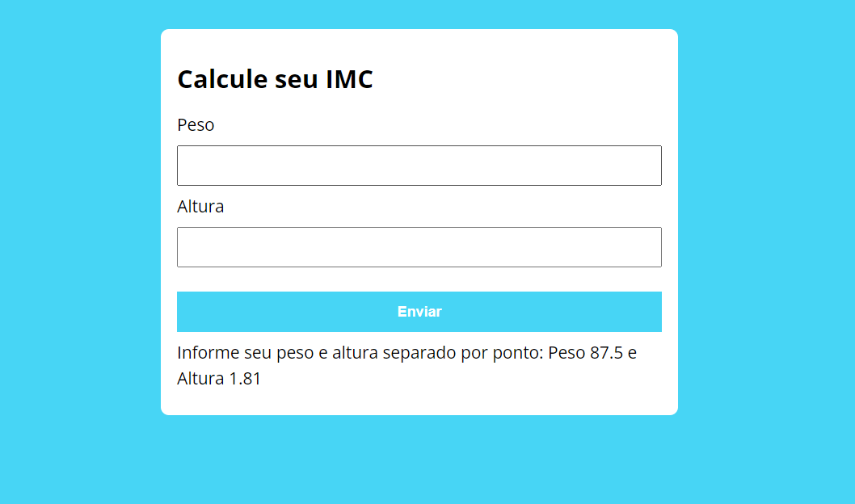Click the Peso label
This screenshot has width=855, height=504.
point(196,124)
